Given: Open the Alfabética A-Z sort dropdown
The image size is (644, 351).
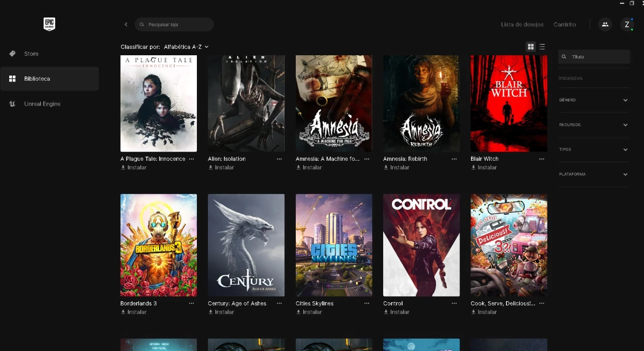Looking at the screenshot, I should (186, 47).
